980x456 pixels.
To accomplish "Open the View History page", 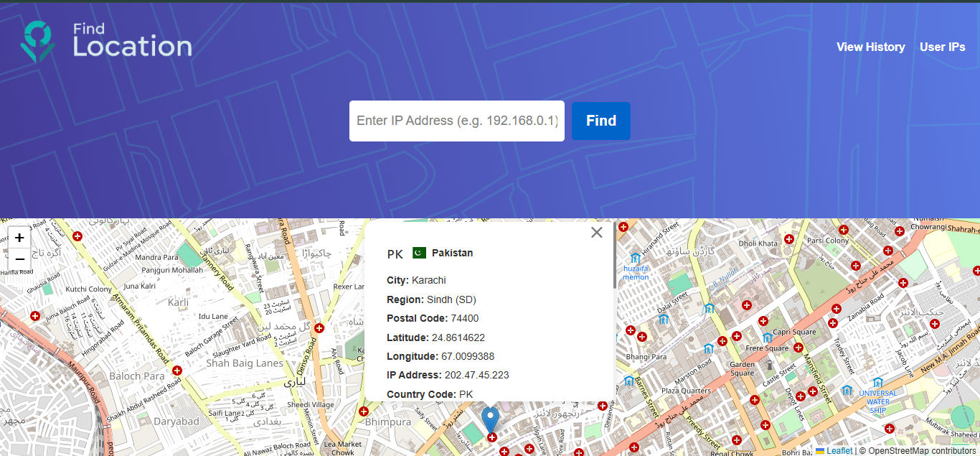I will coord(870,47).
